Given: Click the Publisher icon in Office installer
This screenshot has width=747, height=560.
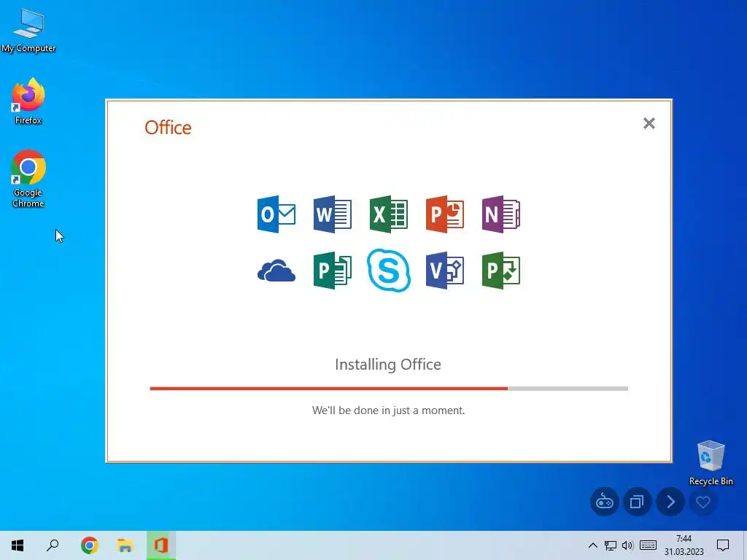Looking at the screenshot, I should [x=333, y=271].
